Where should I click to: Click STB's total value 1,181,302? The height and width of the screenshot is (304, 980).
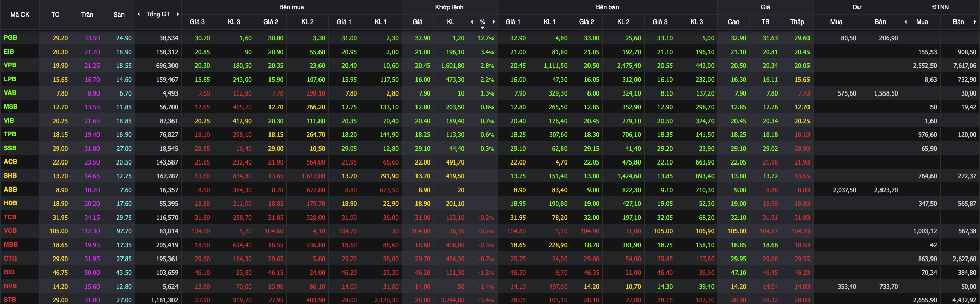pos(164,300)
